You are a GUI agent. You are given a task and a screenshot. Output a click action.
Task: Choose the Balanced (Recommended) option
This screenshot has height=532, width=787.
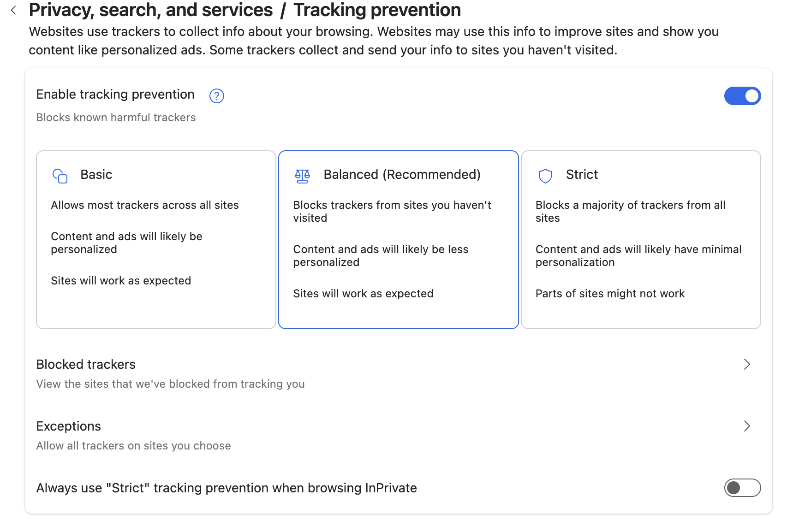(x=398, y=239)
